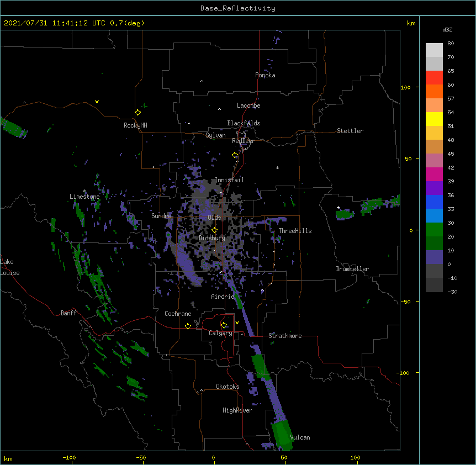
Task: Click the purple 36-39 dBZ legend swatch
Action: pyautogui.click(x=434, y=188)
